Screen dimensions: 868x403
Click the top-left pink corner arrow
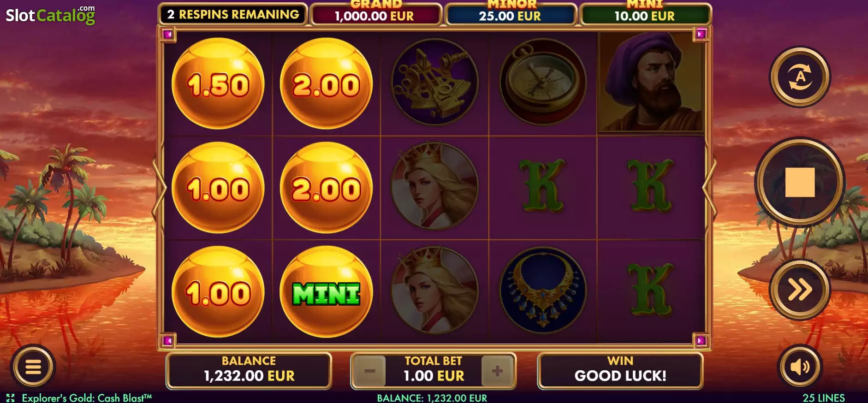coord(168,34)
